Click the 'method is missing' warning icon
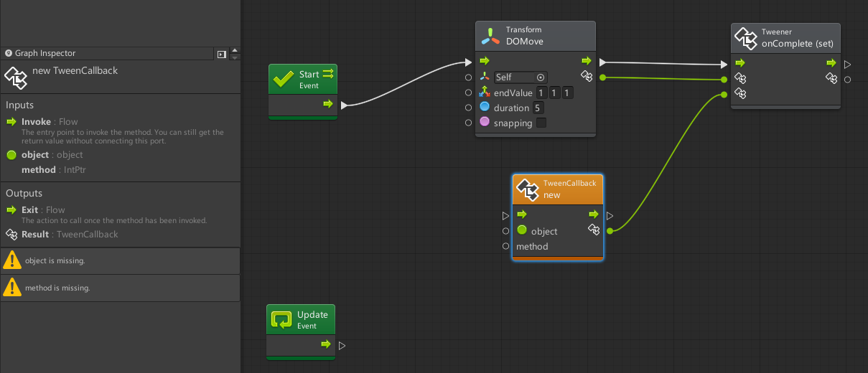 tap(12, 288)
